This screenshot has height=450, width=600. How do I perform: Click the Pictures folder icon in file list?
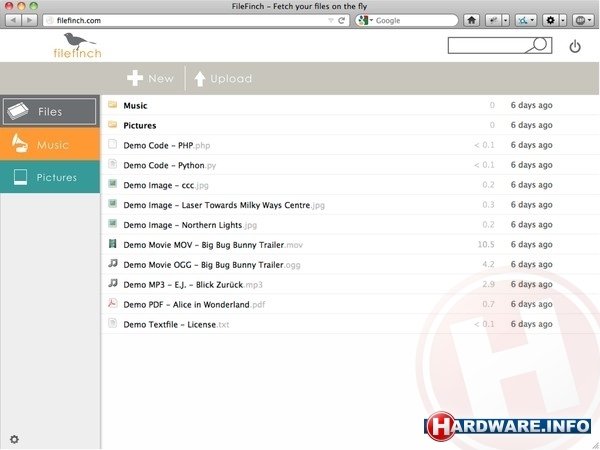(x=113, y=125)
